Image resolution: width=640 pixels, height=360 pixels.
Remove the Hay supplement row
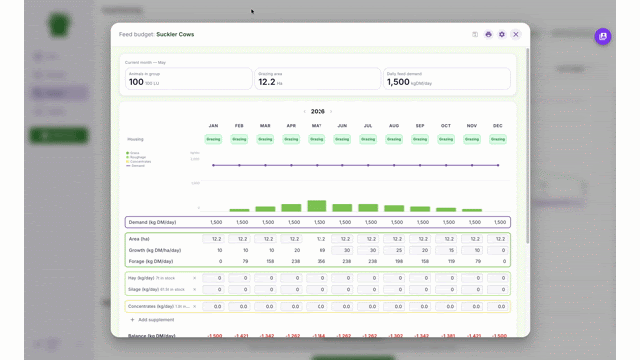(x=194, y=278)
